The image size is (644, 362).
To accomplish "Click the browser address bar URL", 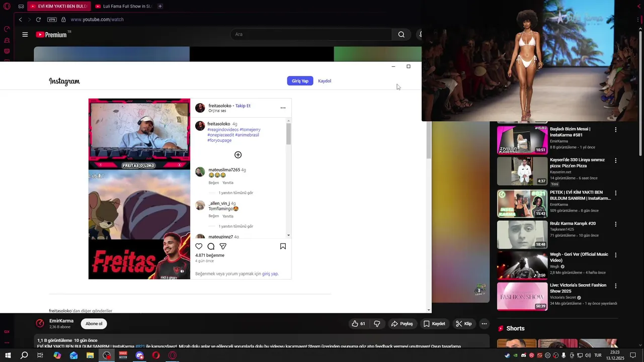I will [x=97, y=20].
